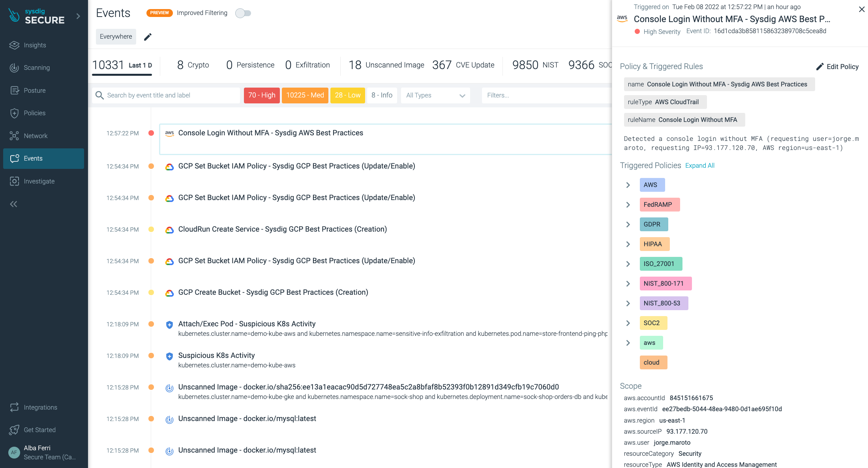Select the Crypto events tab
Image resolution: width=868 pixels, height=468 pixels.
[x=193, y=65]
